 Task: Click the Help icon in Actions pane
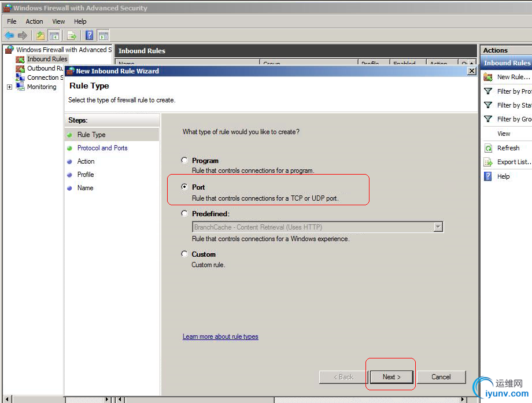(x=487, y=176)
